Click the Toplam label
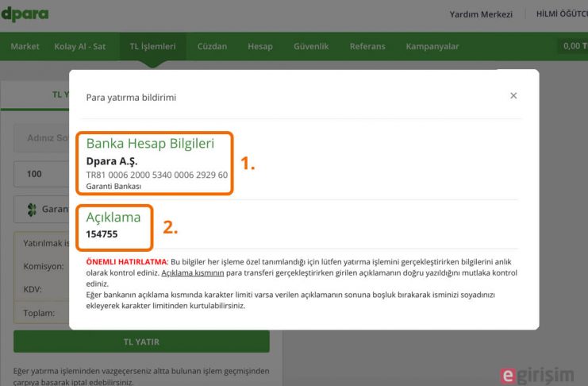The height and width of the screenshot is (386, 588). click(39, 313)
